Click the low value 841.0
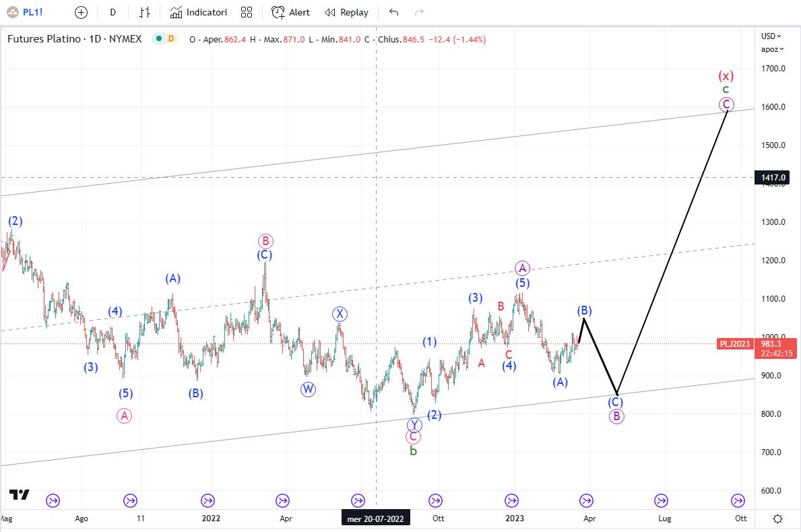 [x=350, y=39]
